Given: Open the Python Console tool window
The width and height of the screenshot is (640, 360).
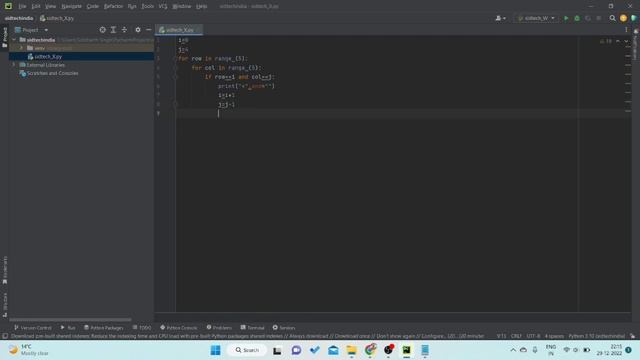Looking at the screenshot, I should (179, 328).
